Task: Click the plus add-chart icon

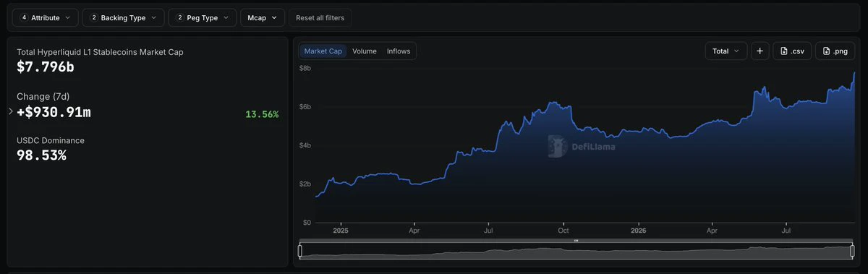Action: [x=760, y=51]
